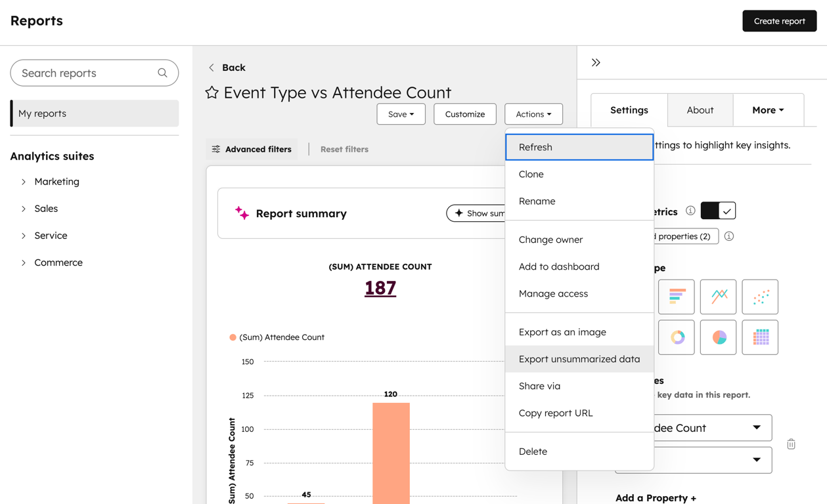Select the horizontal bar chart type
This screenshot has width=827, height=504.
pos(676,297)
